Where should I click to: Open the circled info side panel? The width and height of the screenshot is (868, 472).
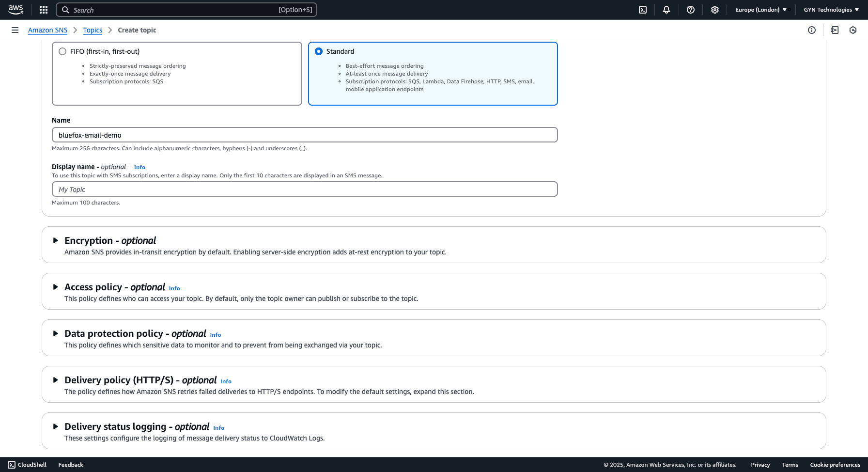coord(812,30)
